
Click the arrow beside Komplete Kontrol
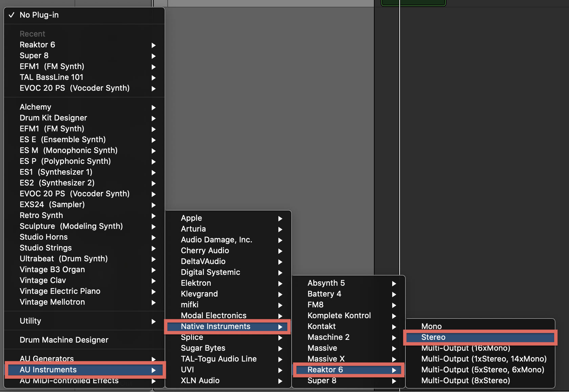click(394, 316)
